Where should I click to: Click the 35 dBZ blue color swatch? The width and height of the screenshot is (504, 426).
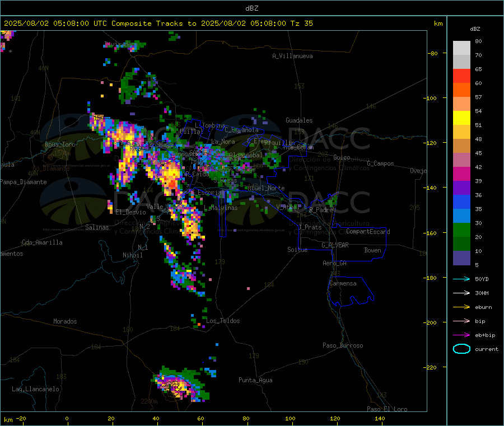click(x=461, y=202)
